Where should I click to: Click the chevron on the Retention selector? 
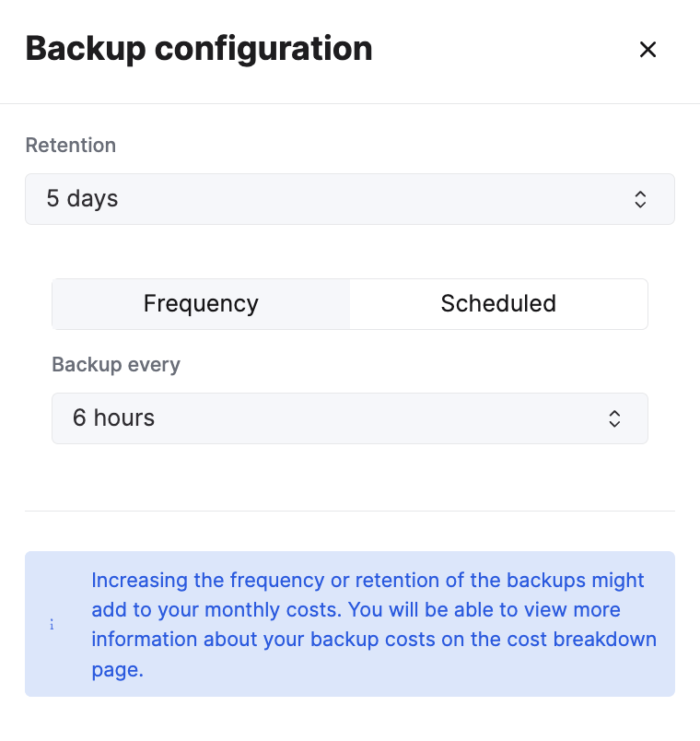pos(640,199)
